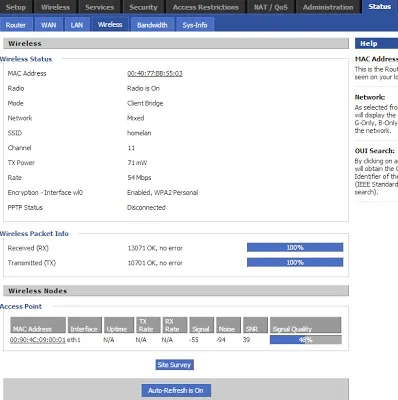This screenshot has width=398, height=400.
Task: Select the Wireless status sub-tab
Action: [x=110, y=24]
